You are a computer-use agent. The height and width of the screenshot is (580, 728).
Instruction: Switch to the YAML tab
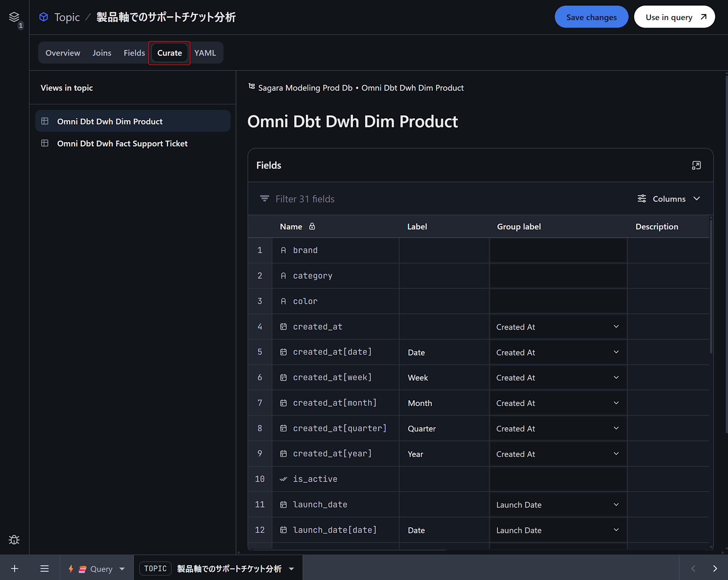[x=205, y=53]
